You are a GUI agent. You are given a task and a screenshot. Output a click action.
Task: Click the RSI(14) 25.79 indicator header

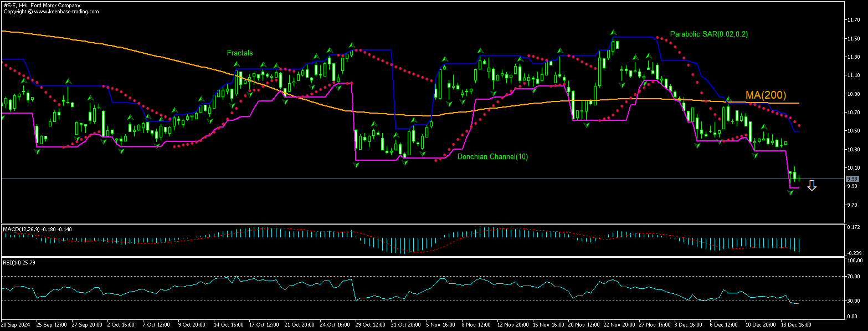tap(18, 263)
